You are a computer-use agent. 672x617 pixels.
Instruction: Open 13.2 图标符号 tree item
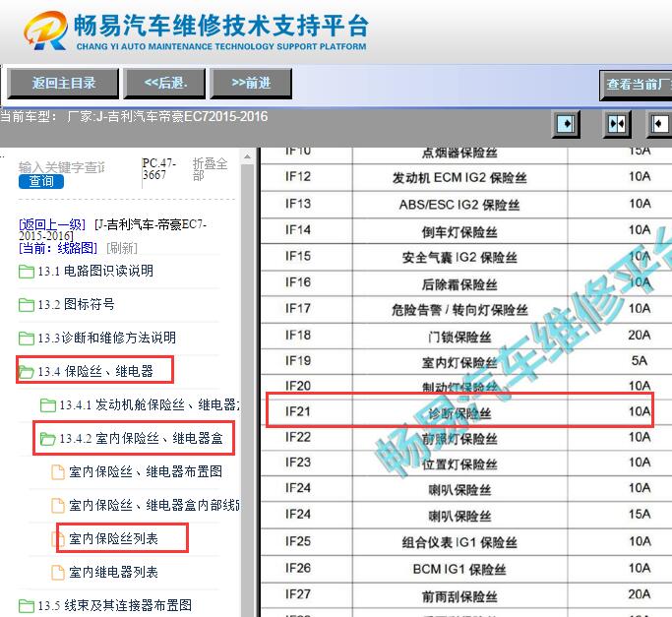point(77,305)
